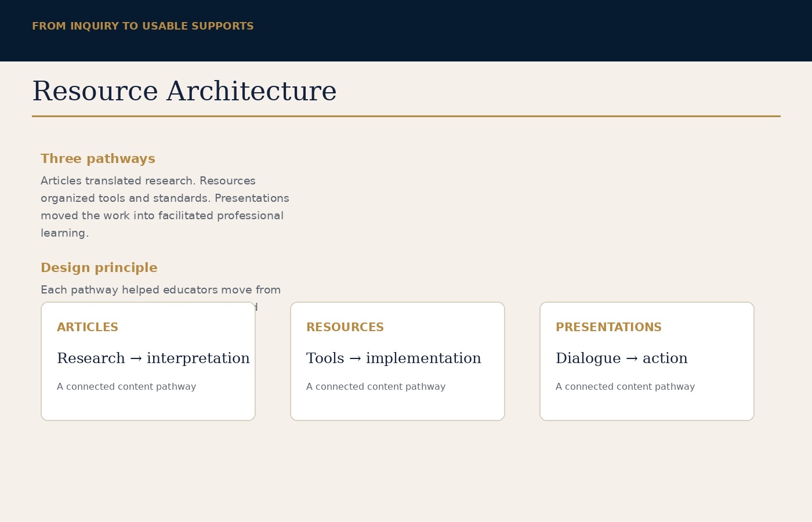This screenshot has height=522, width=812.
Task: Click 'Research → interpretation' in the Articles card
Action: click(153, 358)
